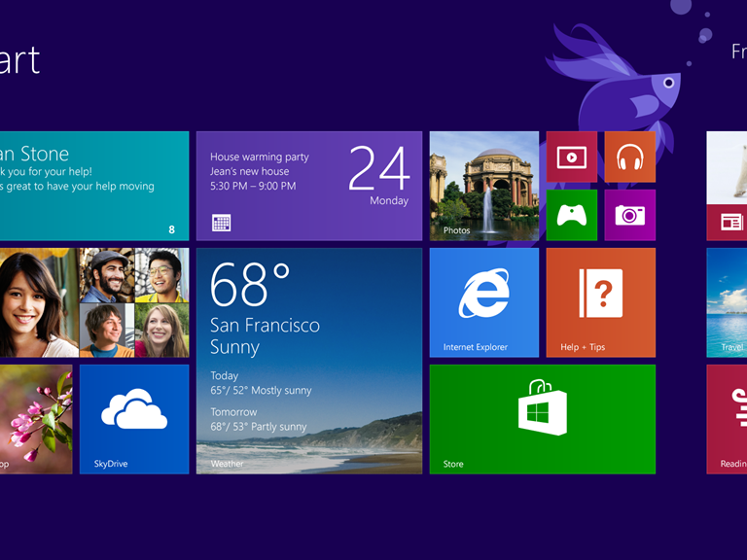Image resolution: width=747 pixels, height=560 pixels.
Task: Launch Internet Explorer tile
Action: tap(484, 302)
